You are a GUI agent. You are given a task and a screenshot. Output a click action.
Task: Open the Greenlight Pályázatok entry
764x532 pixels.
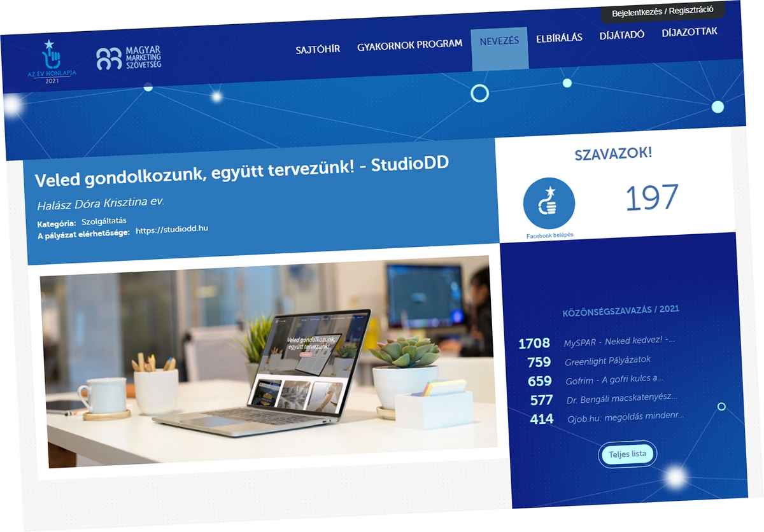(607, 361)
